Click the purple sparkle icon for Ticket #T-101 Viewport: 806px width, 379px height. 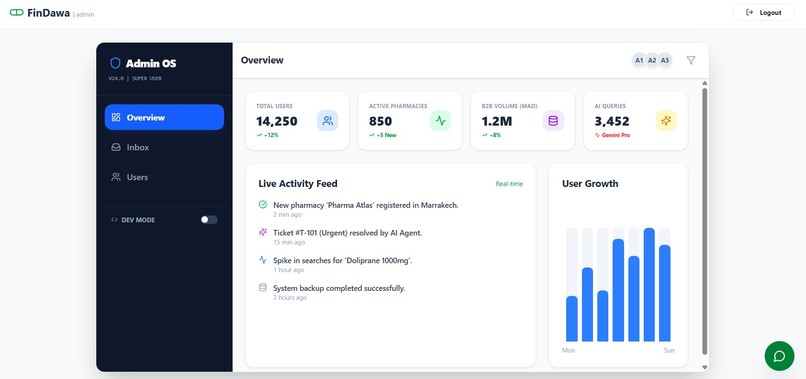click(x=263, y=232)
